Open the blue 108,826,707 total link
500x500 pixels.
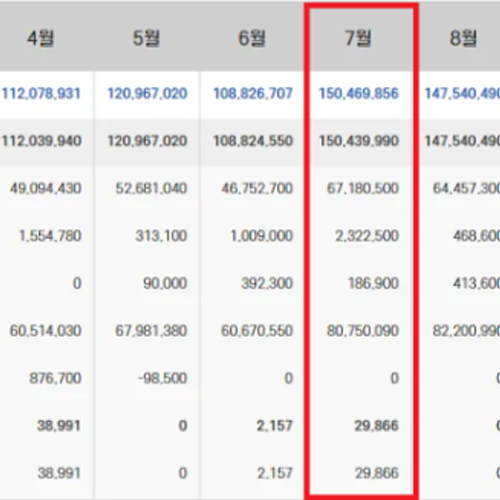253,93
